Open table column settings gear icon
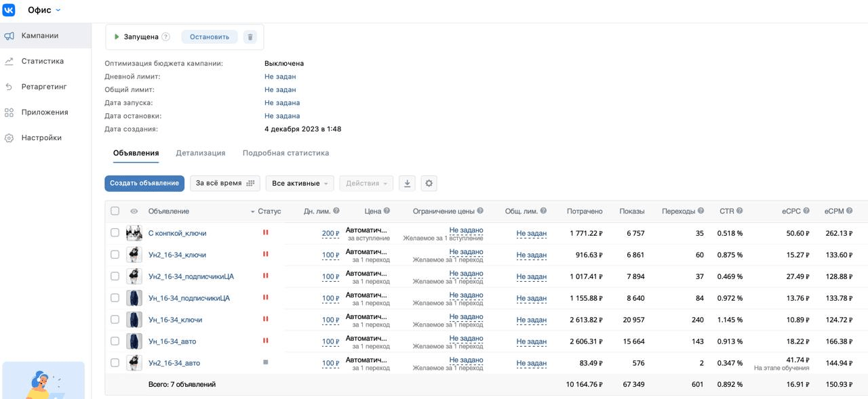 pyautogui.click(x=429, y=183)
